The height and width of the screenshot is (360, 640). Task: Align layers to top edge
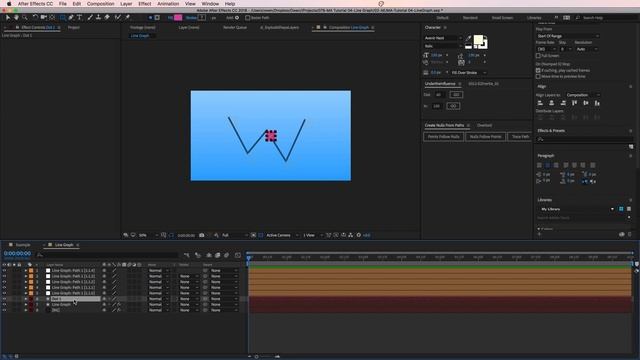(x=574, y=103)
